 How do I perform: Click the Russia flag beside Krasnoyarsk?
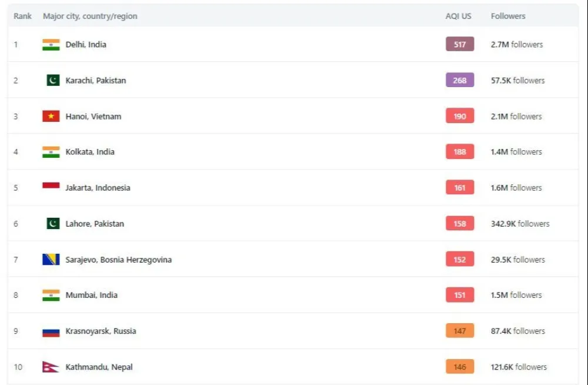pos(51,331)
